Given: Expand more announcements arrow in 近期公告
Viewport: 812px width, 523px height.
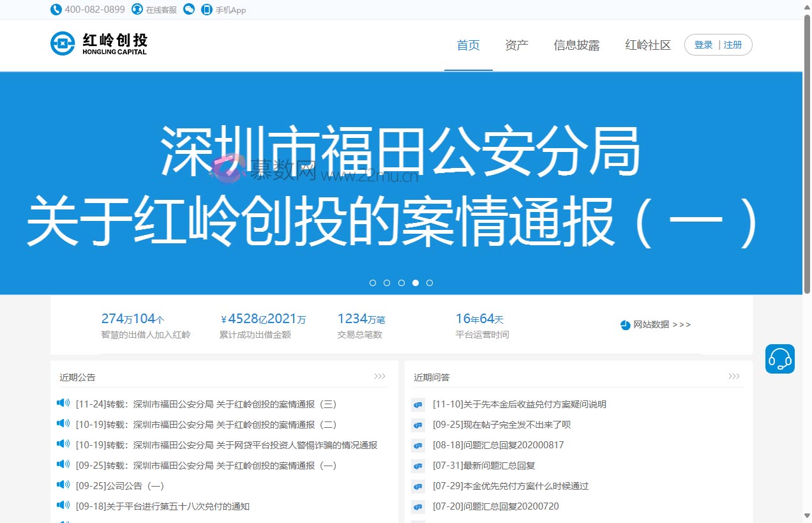Looking at the screenshot, I should 380,377.
